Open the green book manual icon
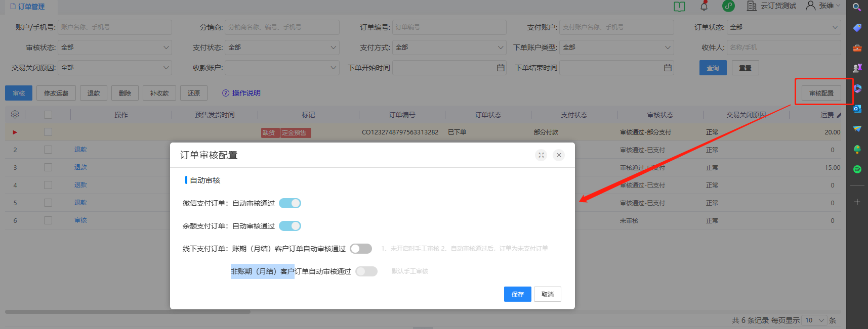The height and width of the screenshot is (329, 868). [x=679, y=6]
